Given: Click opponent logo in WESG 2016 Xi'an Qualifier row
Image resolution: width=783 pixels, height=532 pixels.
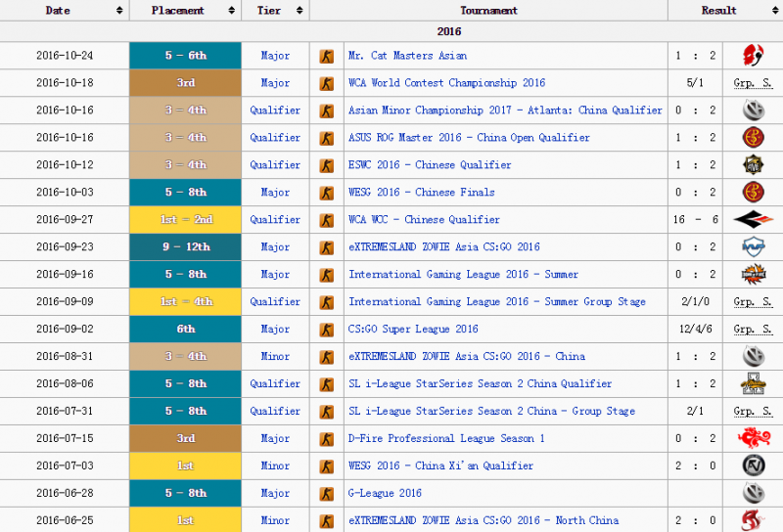Looking at the screenshot, I should click(x=753, y=465).
